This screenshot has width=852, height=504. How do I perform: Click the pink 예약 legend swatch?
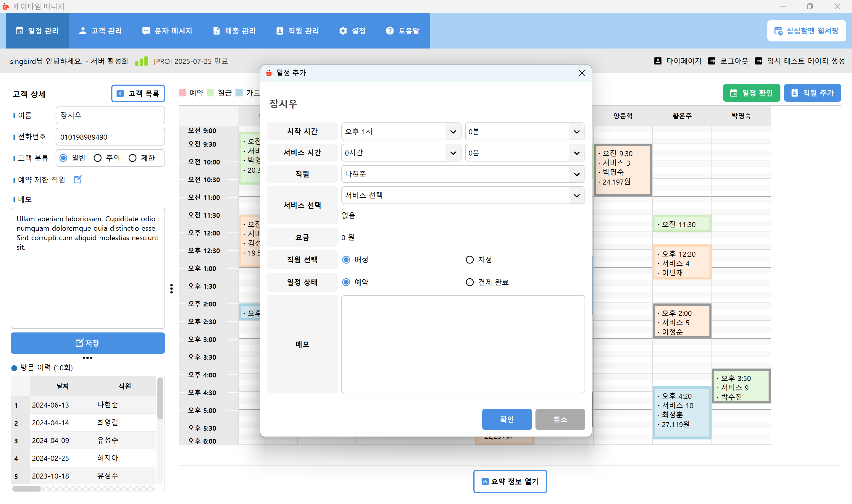click(x=182, y=93)
